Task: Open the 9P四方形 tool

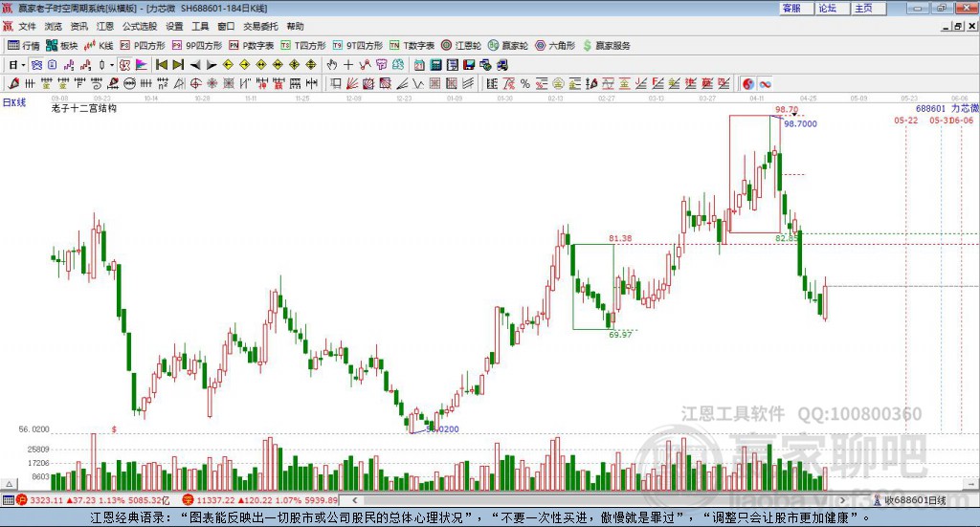Action: coord(197,46)
